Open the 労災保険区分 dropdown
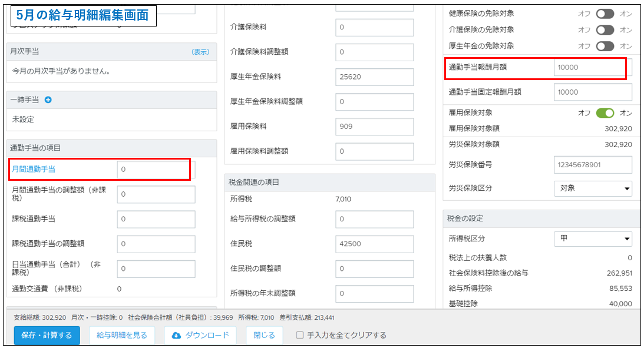This screenshot has width=644, height=348. 593,188
